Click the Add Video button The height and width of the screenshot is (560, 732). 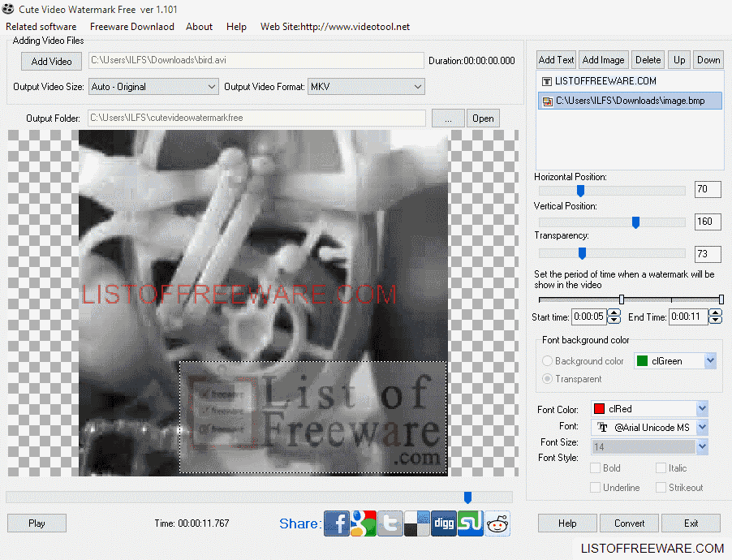51,61
